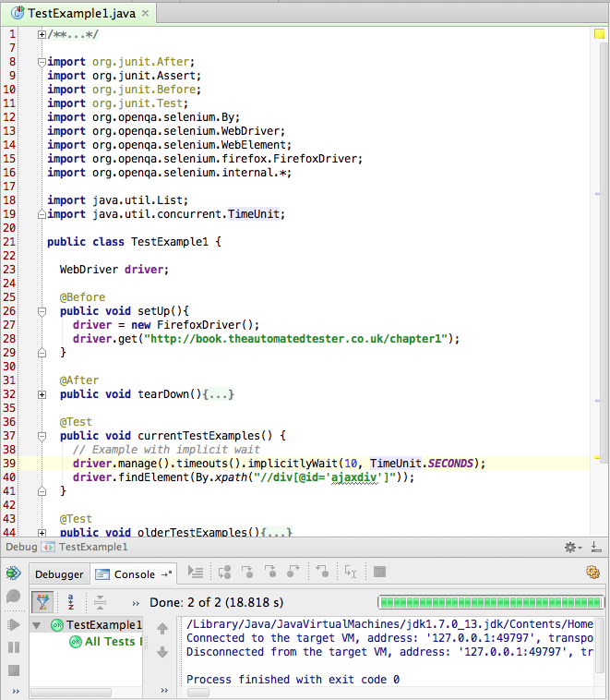Click the step into icon

click(247, 572)
